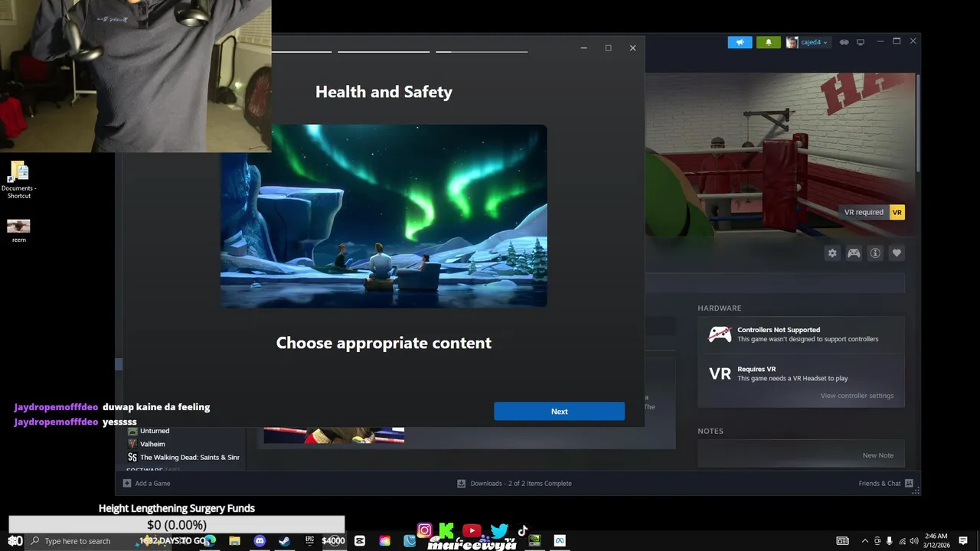Click Requires VR hardware entry
This screenshot has width=980, height=551.
pos(801,373)
